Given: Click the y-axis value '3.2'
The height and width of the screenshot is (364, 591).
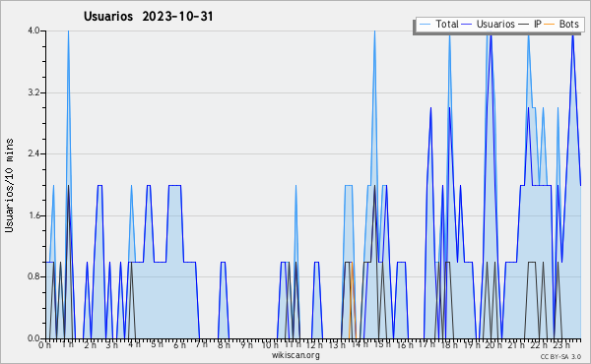Looking at the screenshot, I should click(33, 92).
